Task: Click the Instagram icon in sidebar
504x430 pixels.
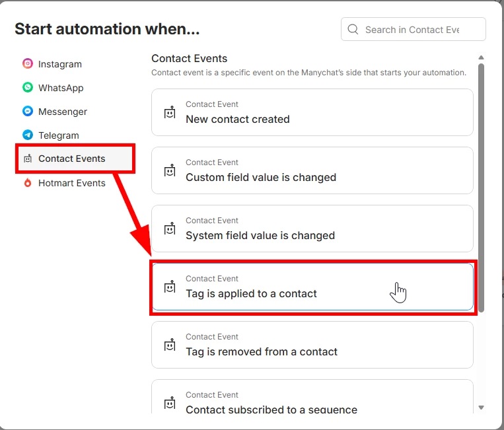Action: 28,64
